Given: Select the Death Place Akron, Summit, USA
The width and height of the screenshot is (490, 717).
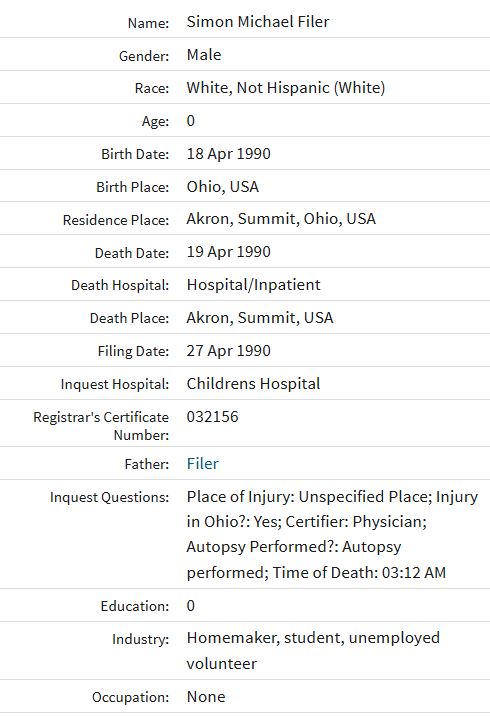Looking at the screenshot, I should (x=260, y=317).
